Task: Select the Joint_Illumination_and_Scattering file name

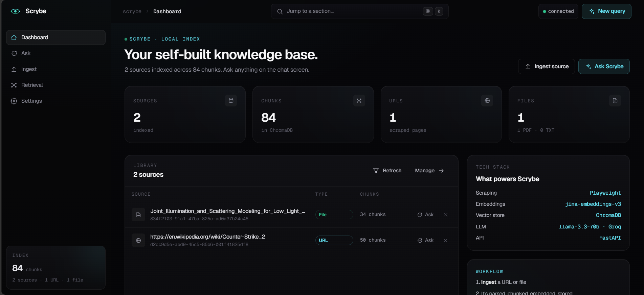Action: [228, 211]
